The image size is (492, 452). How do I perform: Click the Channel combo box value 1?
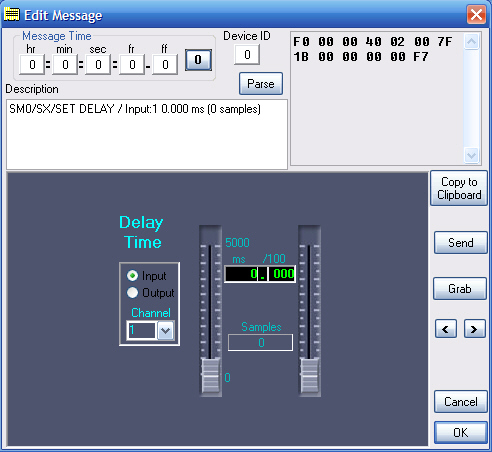[x=142, y=330]
